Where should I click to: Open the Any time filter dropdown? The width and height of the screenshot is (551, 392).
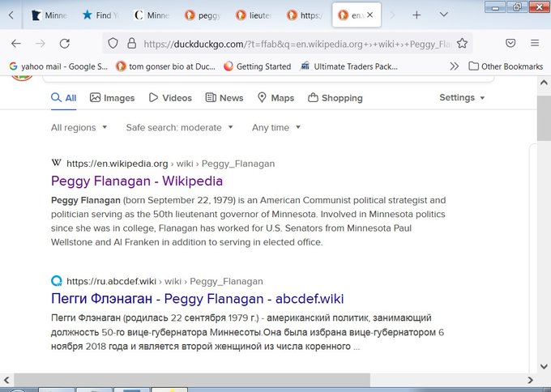276,127
